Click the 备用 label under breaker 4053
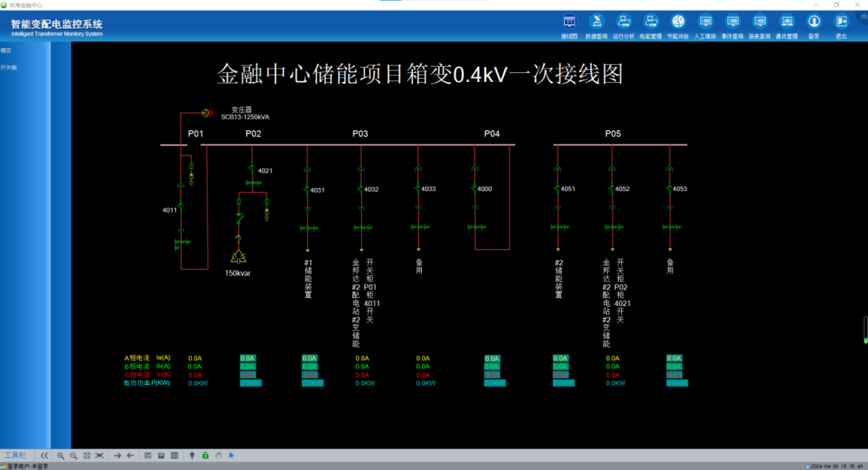 coord(669,266)
